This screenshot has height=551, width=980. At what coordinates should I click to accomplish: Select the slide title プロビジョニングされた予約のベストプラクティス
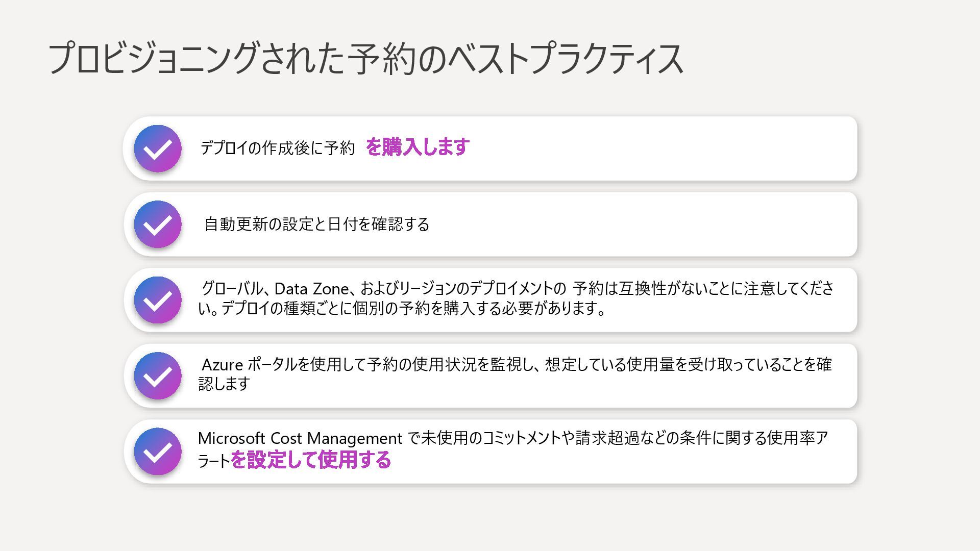click(x=365, y=59)
